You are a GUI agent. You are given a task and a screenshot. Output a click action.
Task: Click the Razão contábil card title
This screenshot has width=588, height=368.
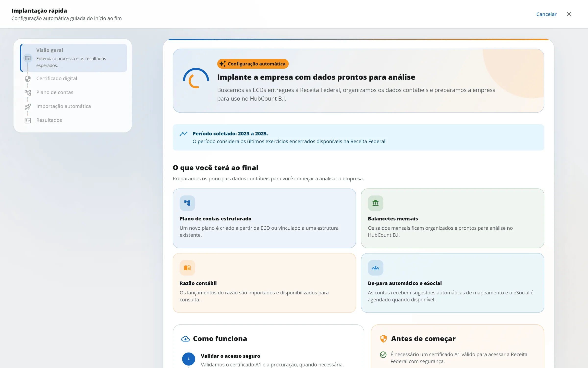pos(198,283)
